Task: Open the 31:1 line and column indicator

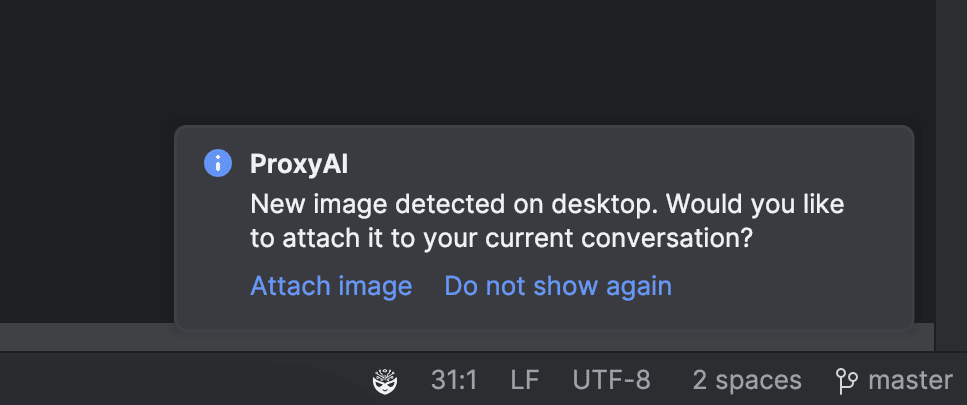Action: [x=454, y=380]
